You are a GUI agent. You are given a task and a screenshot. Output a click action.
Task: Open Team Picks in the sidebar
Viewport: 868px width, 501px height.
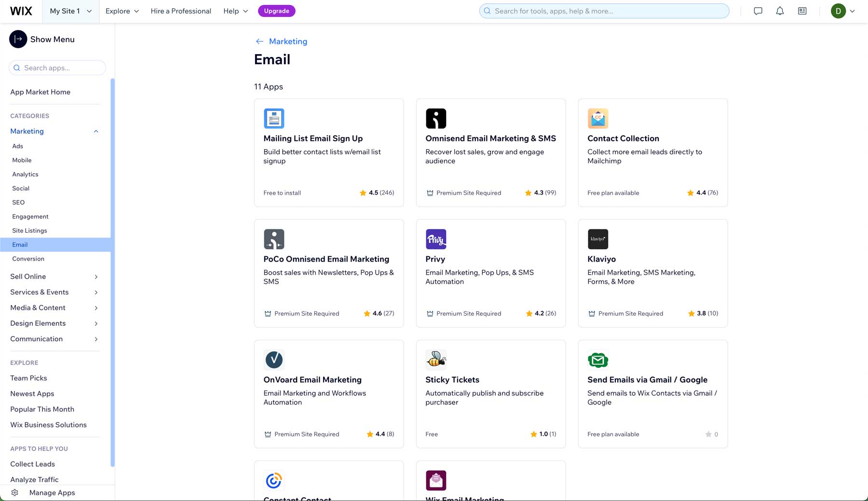[28, 378]
